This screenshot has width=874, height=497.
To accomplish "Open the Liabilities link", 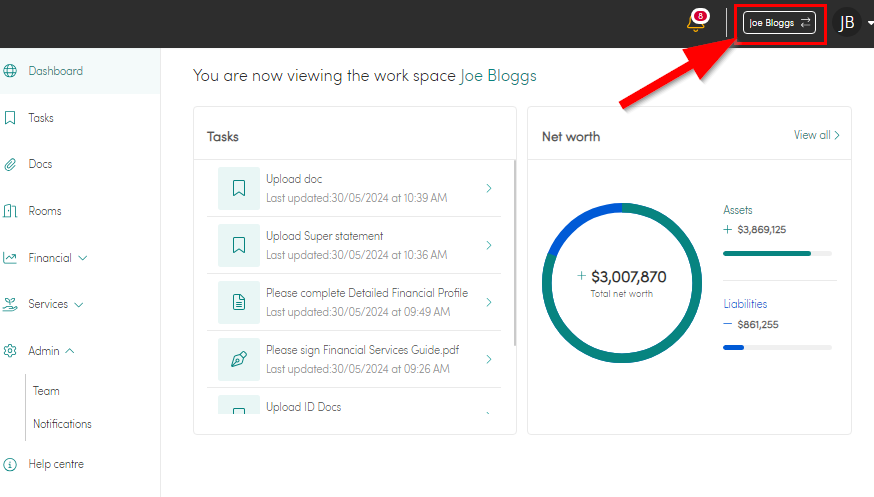I will (745, 304).
